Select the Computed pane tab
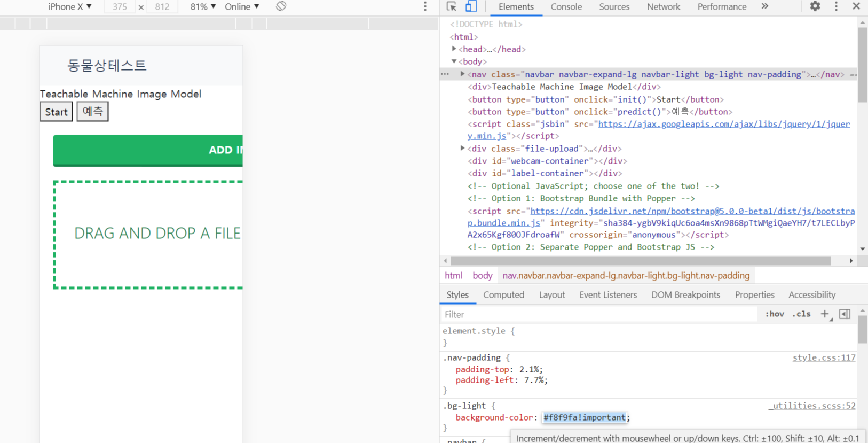The image size is (868, 443). point(503,295)
